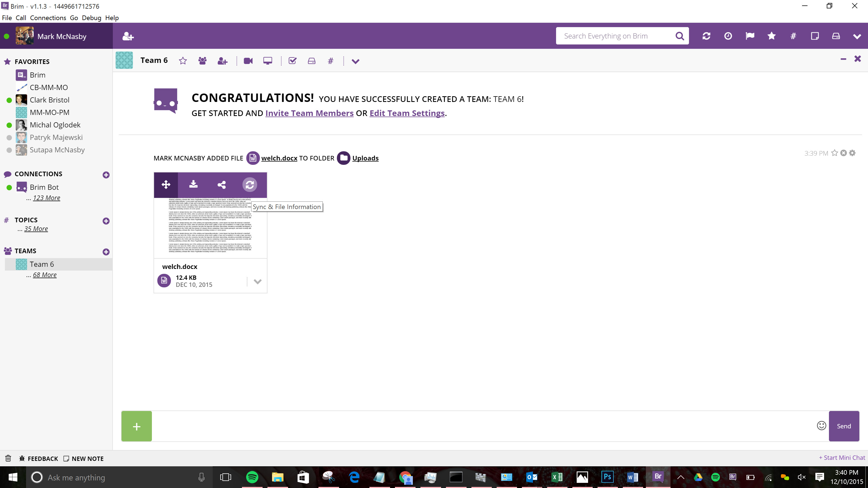Open the Connections menu
The width and height of the screenshot is (868, 488).
[48, 18]
